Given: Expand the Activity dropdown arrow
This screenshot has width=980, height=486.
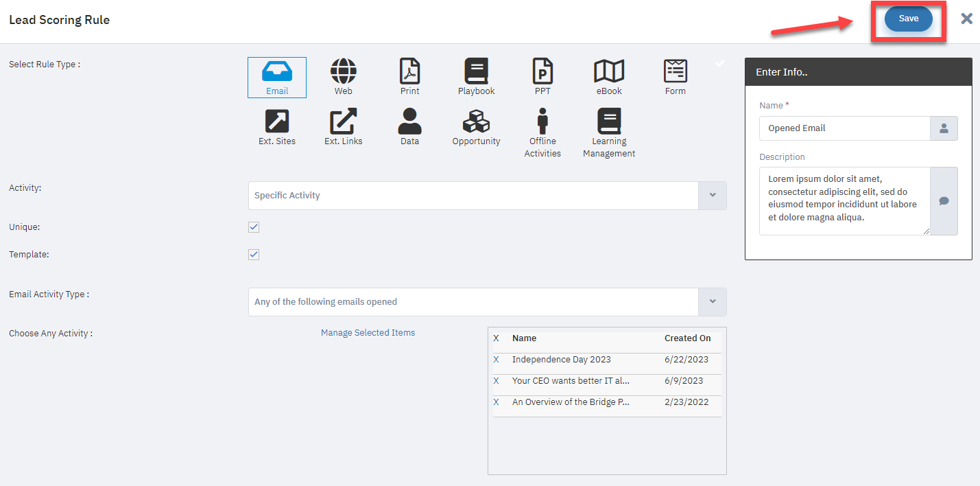Looking at the screenshot, I should click(712, 196).
